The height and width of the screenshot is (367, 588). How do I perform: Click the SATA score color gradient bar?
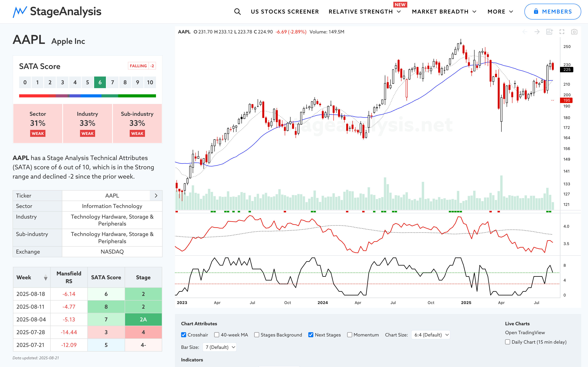click(87, 96)
